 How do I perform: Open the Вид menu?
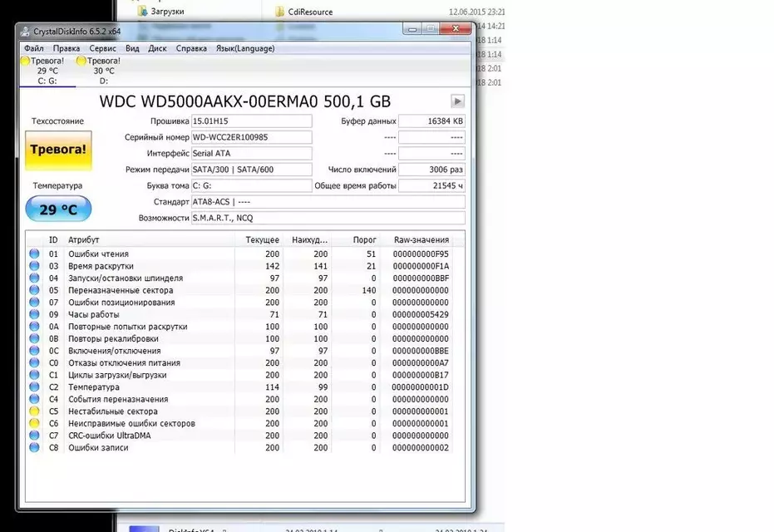132,48
